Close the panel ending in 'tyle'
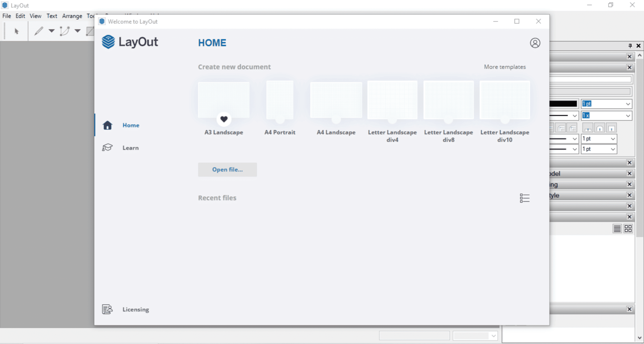Viewport: 644px width, 344px height. pyautogui.click(x=629, y=195)
